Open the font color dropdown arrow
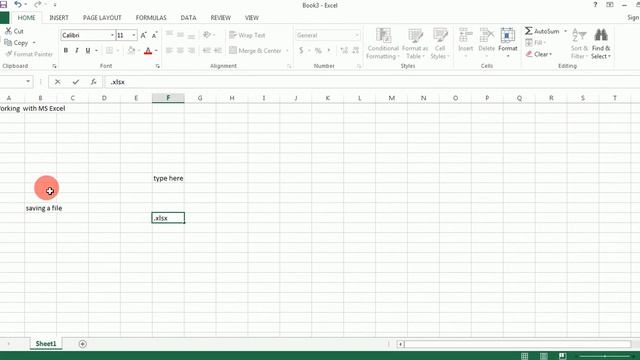 [156, 51]
